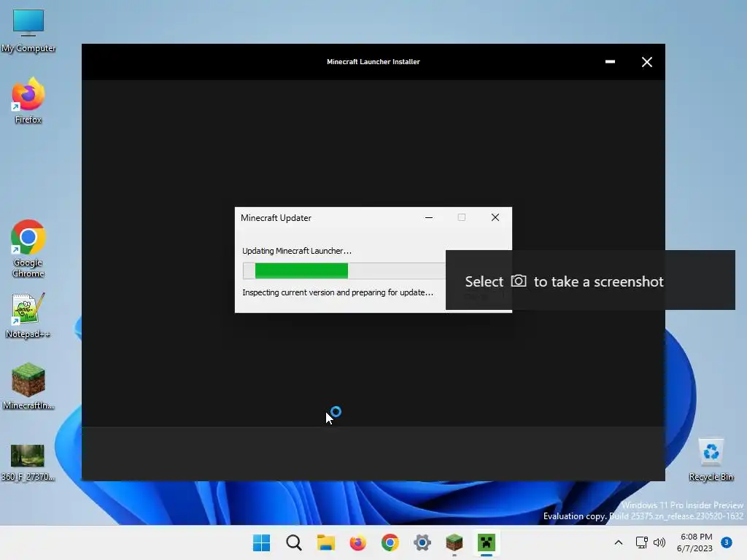The height and width of the screenshot is (560, 747).
Task: Click 'to take a screenshot' hint text
Action: coord(598,282)
